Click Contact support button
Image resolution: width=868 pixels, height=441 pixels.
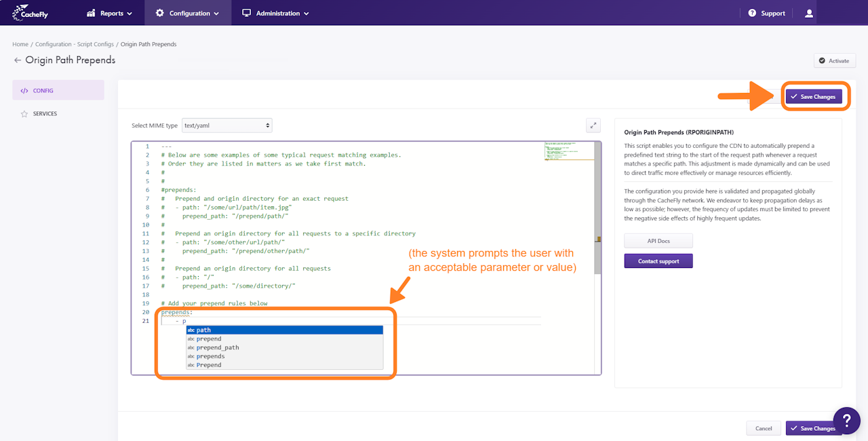click(658, 261)
